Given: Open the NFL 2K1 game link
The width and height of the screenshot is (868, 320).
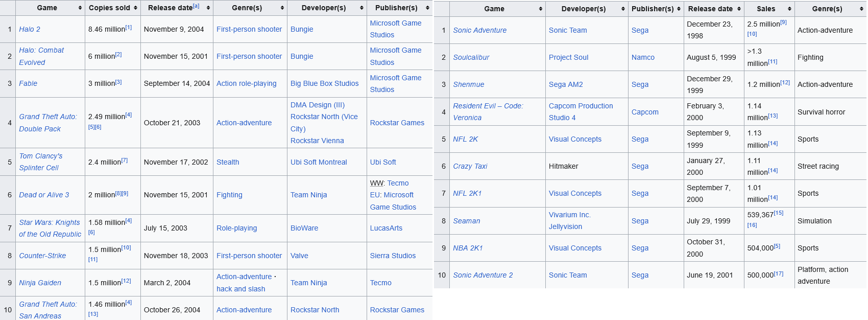Looking at the screenshot, I should [468, 193].
